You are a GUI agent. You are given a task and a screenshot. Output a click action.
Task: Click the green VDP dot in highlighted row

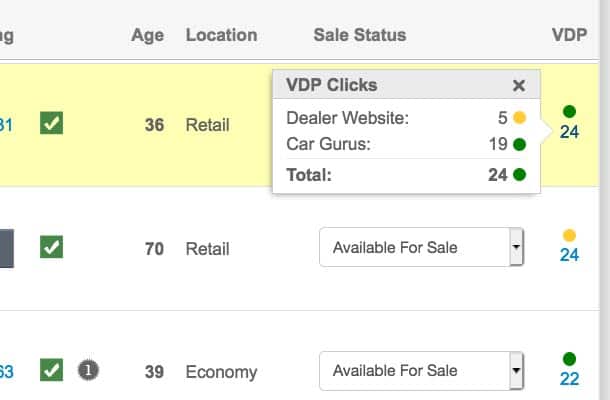tap(569, 112)
